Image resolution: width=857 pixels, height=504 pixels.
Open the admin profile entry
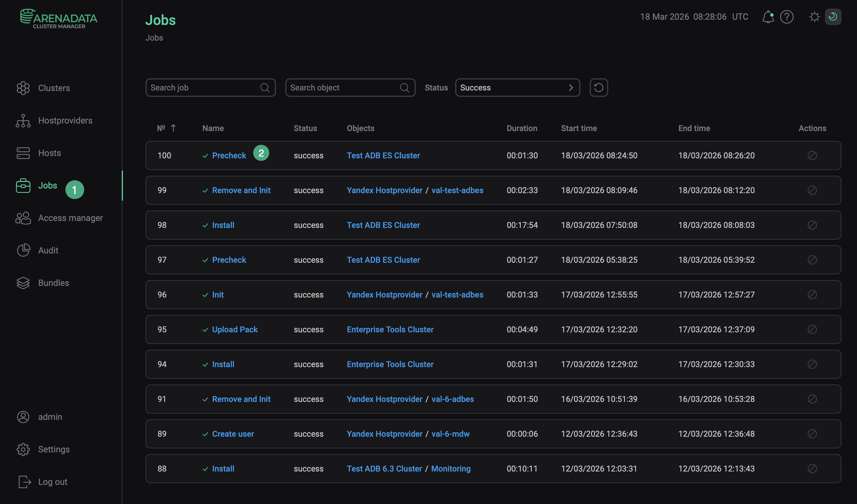tap(50, 417)
